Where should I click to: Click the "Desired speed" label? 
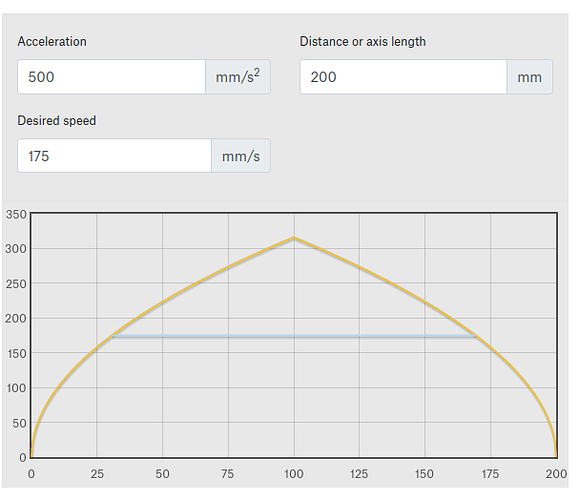click(x=57, y=120)
